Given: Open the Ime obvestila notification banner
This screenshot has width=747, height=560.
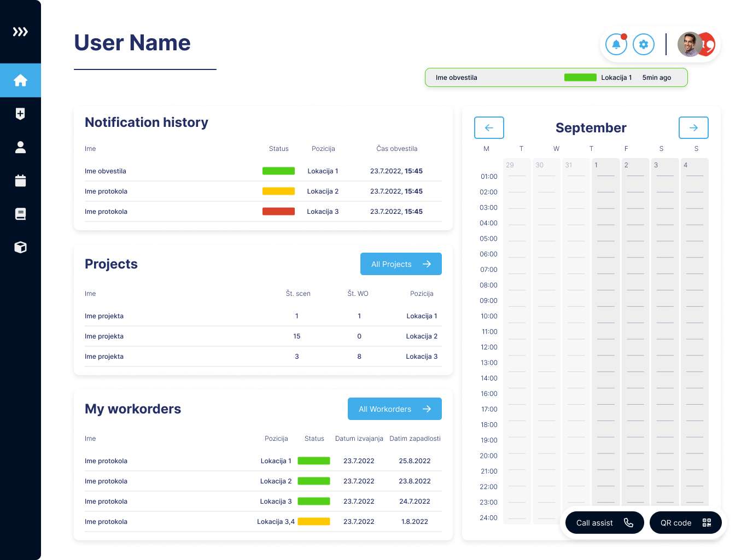Looking at the screenshot, I should coord(556,78).
